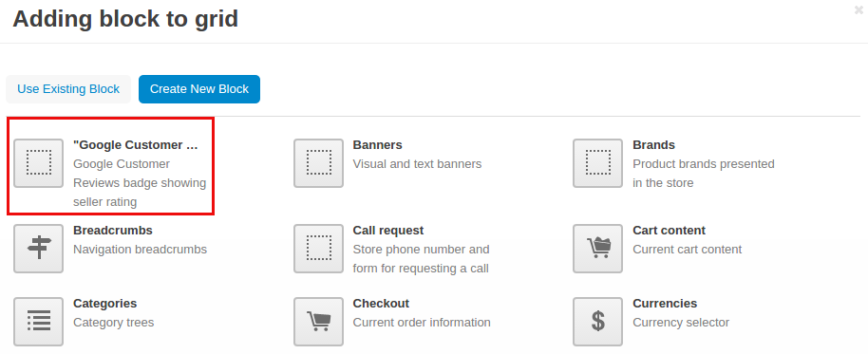Choose the Currencies dollar sign icon
The height and width of the screenshot is (354, 868).
[x=598, y=322]
